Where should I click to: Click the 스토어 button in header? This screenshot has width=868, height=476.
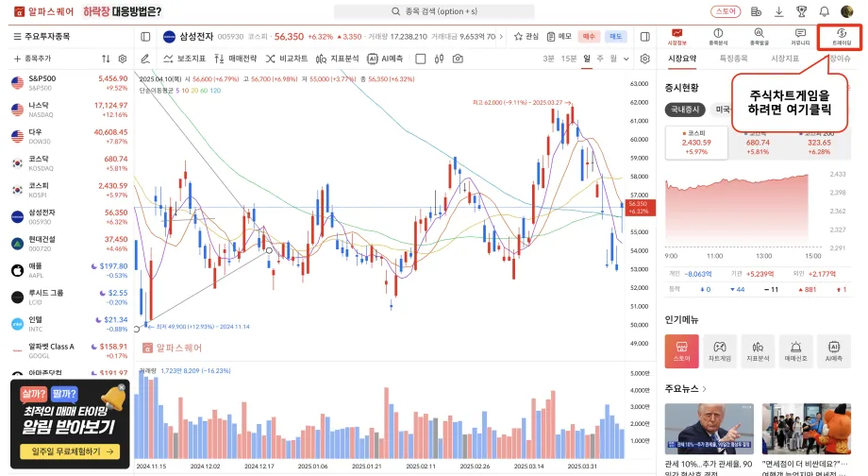tap(726, 11)
